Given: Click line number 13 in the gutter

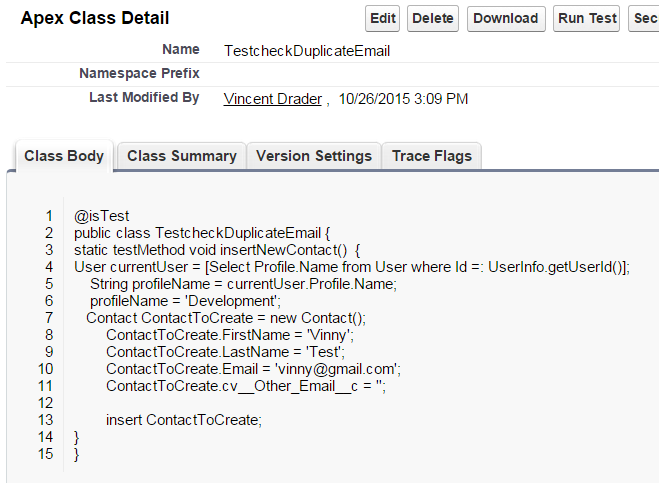Looking at the screenshot, I should [x=44, y=420].
